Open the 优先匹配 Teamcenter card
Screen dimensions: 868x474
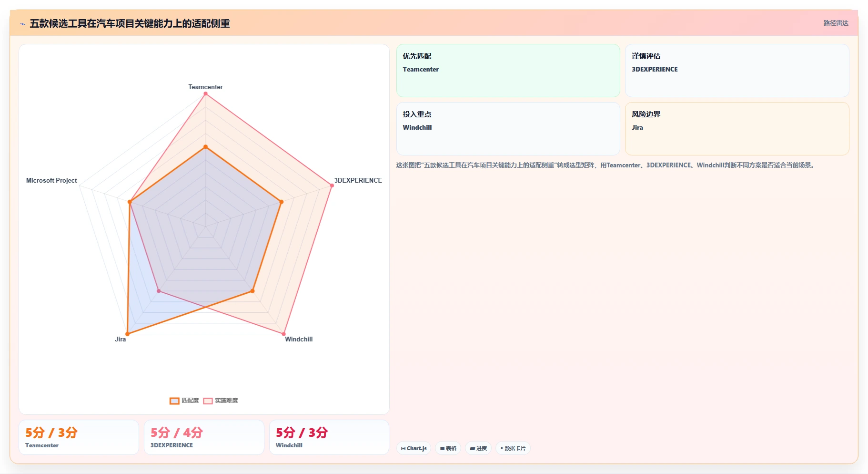pyautogui.click(x=508, y=71)
